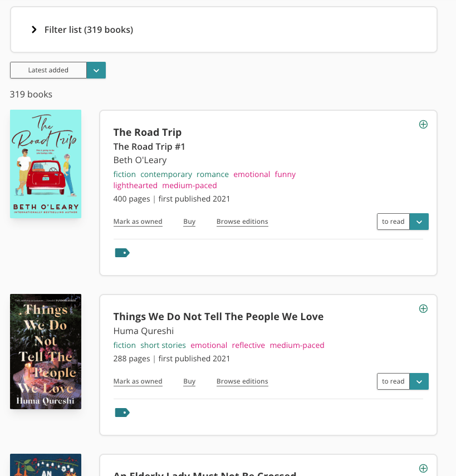Mark The Road Trip as owned
The image size is (456, 476).
pyautogui.click(x=138, y=222)
